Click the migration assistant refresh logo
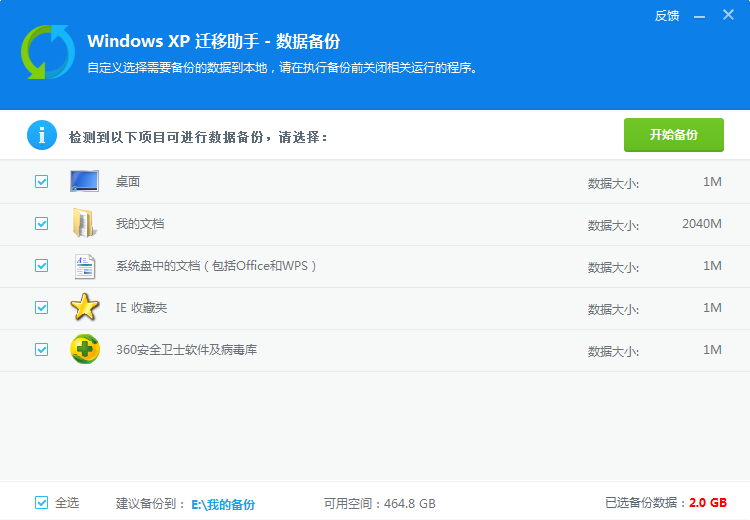Screen dimensions: 750x520 coord(48,52)
